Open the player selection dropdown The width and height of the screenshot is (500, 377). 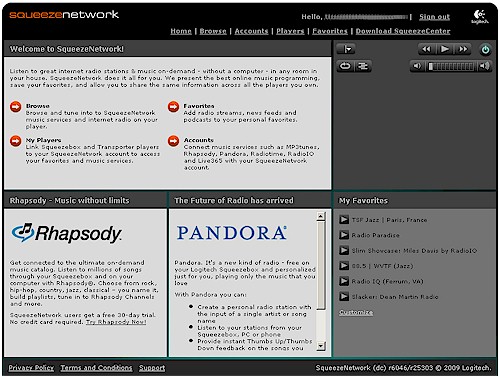pyautogui.click(x=346, y=49)
